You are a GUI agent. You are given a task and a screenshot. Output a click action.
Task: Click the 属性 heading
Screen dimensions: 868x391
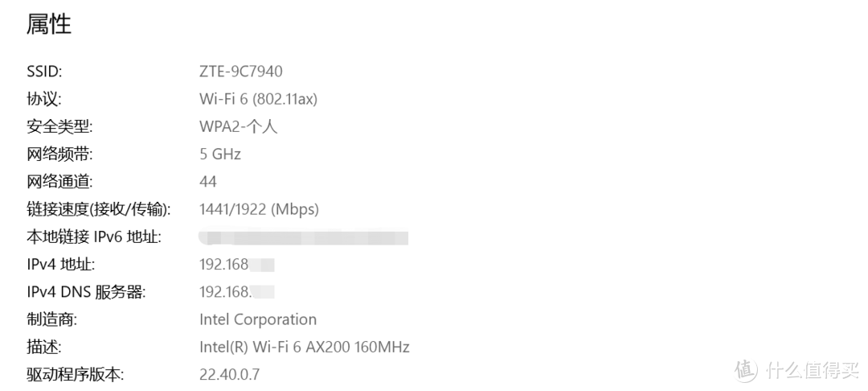(x=49, y=25)
